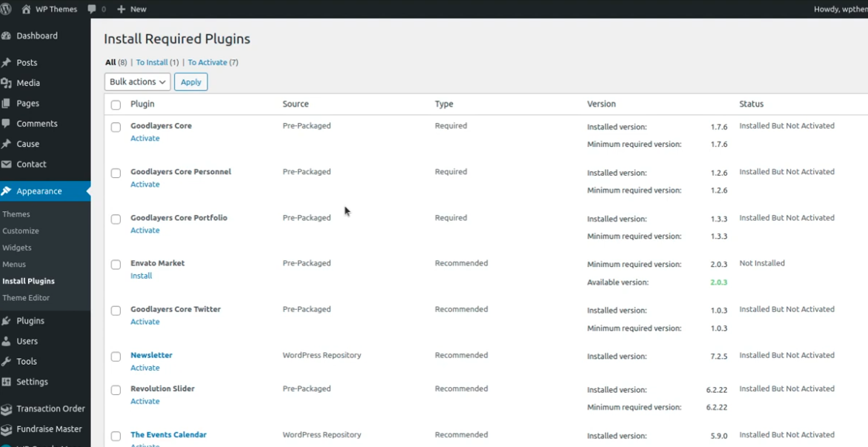Image resolution: width=868 pixels, height=447 pixels.
Task: Activate the Revolution Slider plugin
Action: (145, 401)
